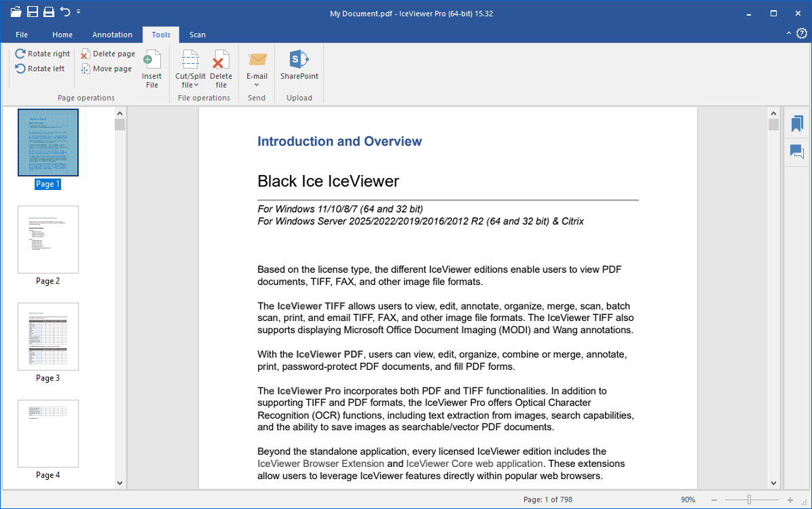Screen dimensions: 812x509
Task: Click the Black Ice IceViewer title text
Action: click(x=329, y=181)
